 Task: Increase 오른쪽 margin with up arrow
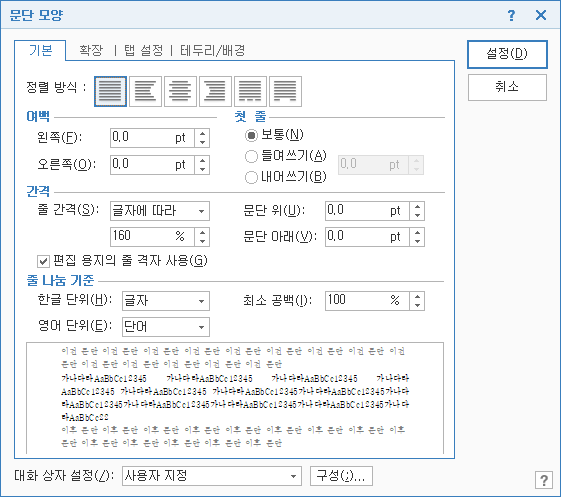[202, 161]
